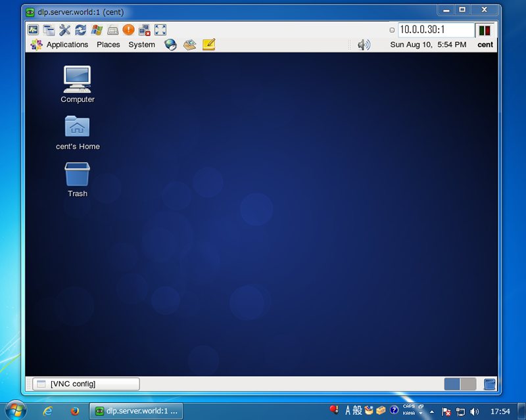The image size is (526, 420).
Task: Click the refresh screen icon in VNC toolbar
Action: [x=80, y=30]
